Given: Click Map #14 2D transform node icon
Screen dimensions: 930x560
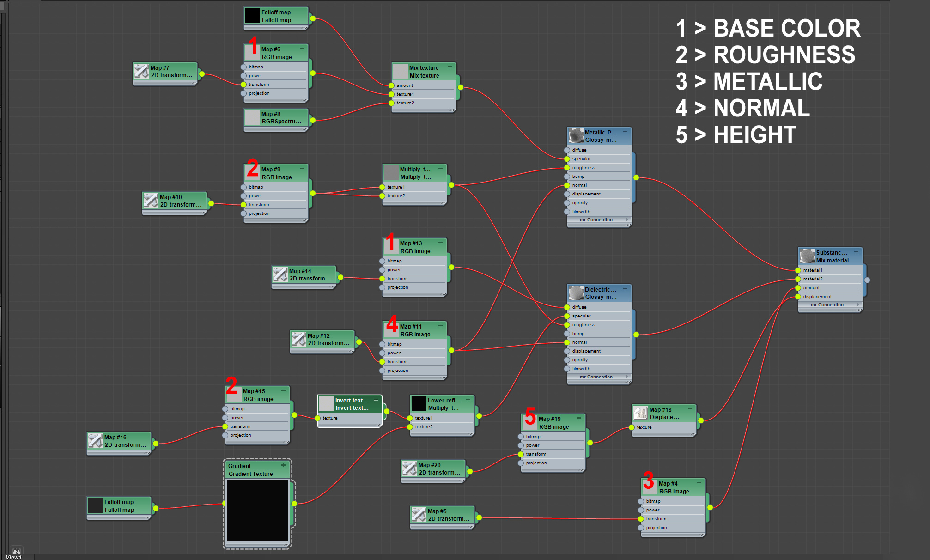Looking at the screenshot, I should [280, 274].
